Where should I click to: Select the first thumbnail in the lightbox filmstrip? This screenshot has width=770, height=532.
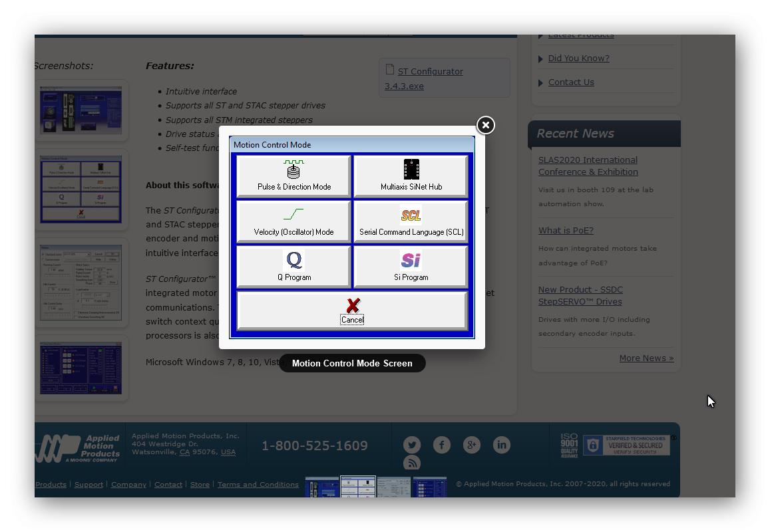point(322,487)
